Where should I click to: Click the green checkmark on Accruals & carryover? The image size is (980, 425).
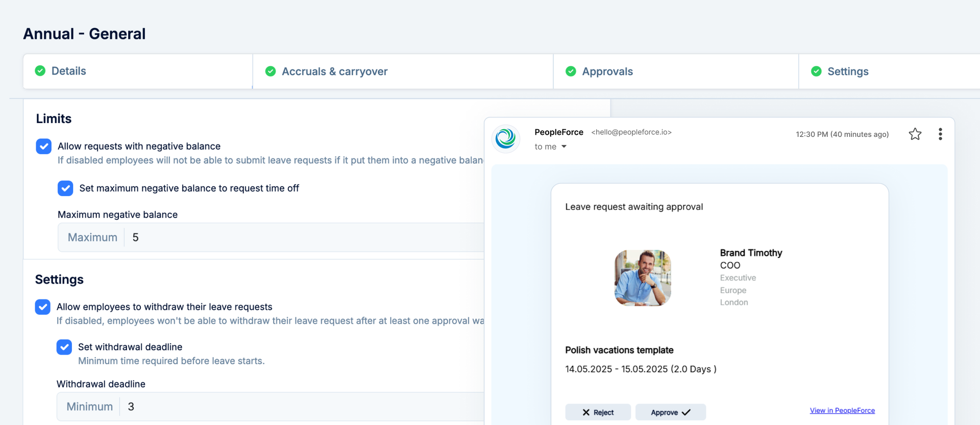[271, 72]
